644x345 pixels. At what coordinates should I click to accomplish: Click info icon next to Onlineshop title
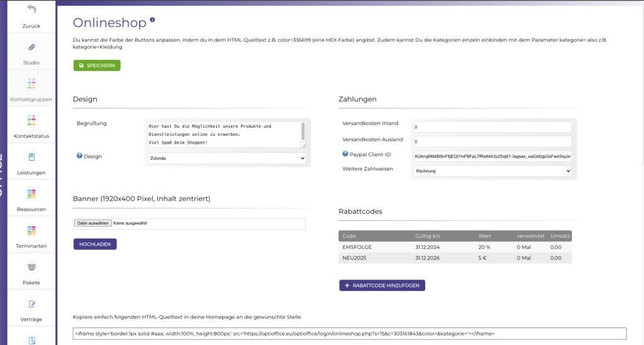[152, 20]
